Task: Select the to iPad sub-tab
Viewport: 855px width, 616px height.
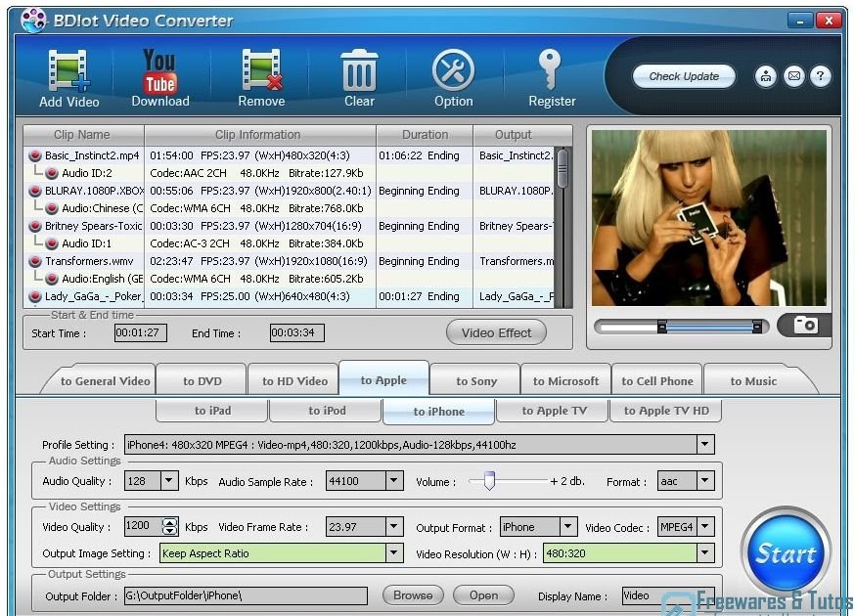Action: point(212,411)
